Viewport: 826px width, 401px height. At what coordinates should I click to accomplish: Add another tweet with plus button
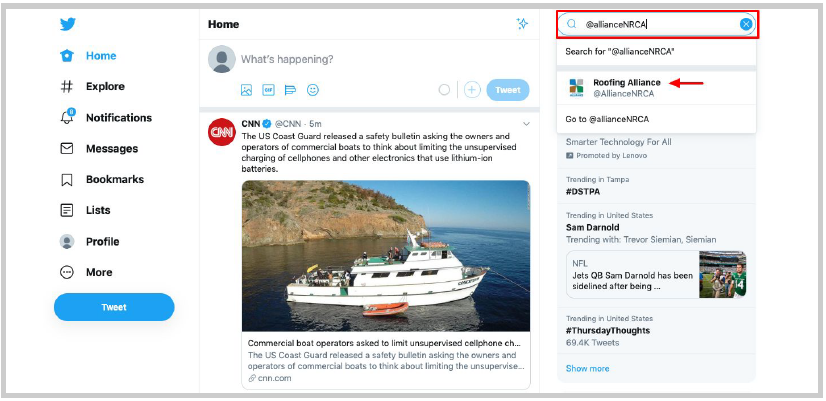[x=472, y=90]
